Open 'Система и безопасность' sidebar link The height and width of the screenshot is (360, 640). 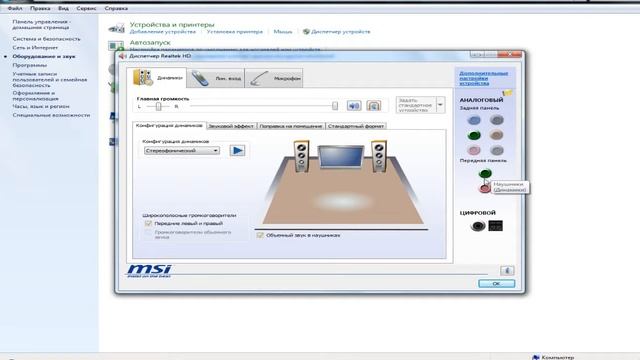[x=47, y=39]
